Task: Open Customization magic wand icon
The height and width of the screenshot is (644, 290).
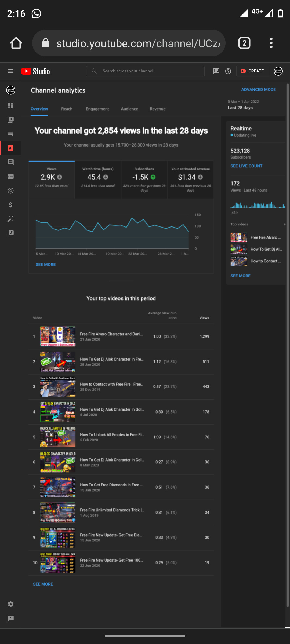Action: click(x=10, y=219)
